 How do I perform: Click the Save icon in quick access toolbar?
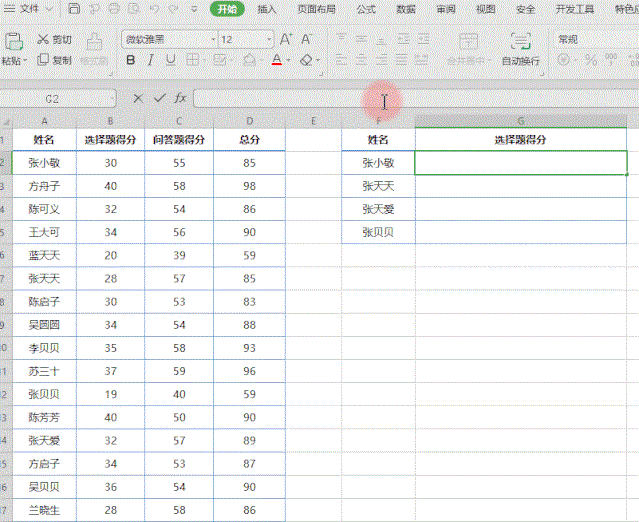click(x=75, y=9)
